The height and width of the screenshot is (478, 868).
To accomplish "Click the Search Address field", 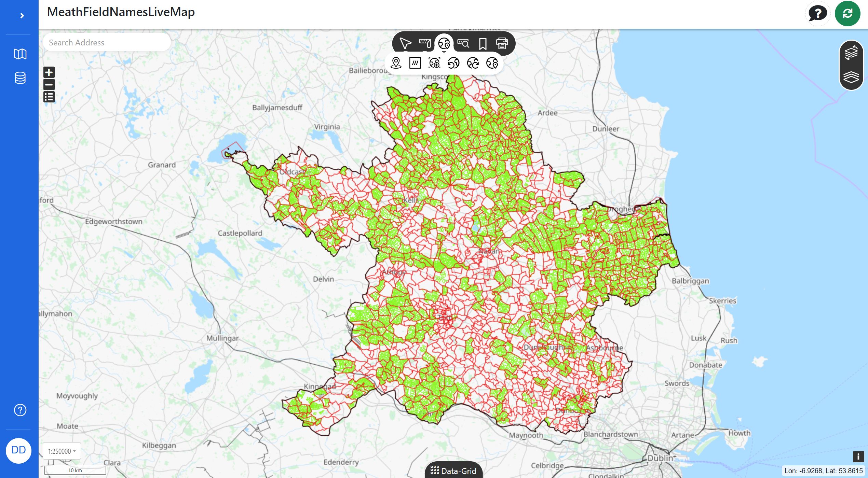I will click(x=107, y=43).
